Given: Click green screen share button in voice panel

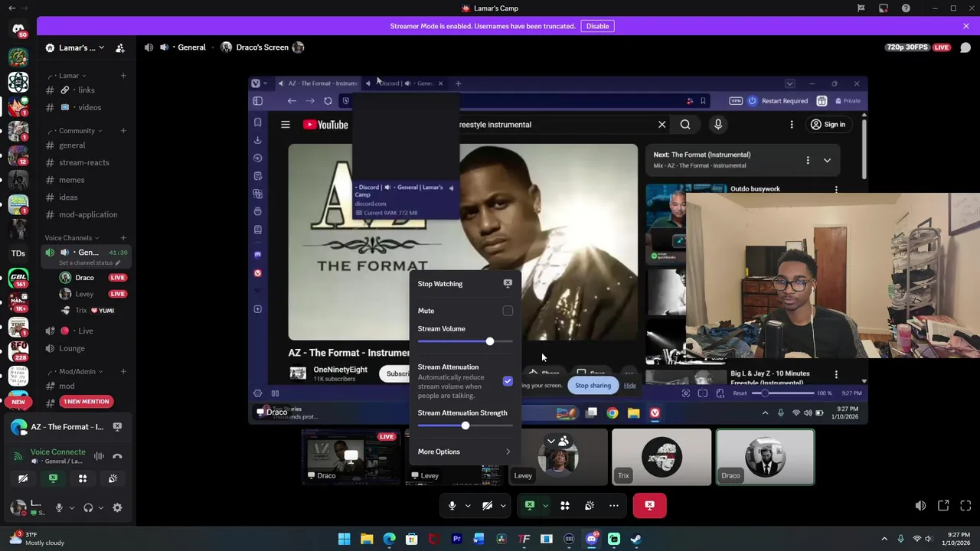Looking at the screenshot, I should [x=53, y=478].
